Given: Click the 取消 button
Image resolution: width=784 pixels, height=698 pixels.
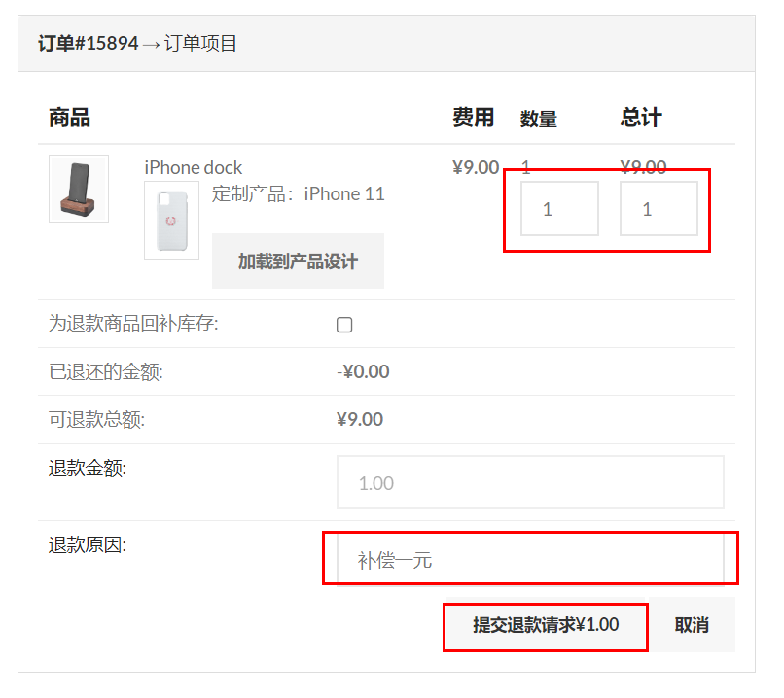Looking at the screenshot, I should (692, 624).
